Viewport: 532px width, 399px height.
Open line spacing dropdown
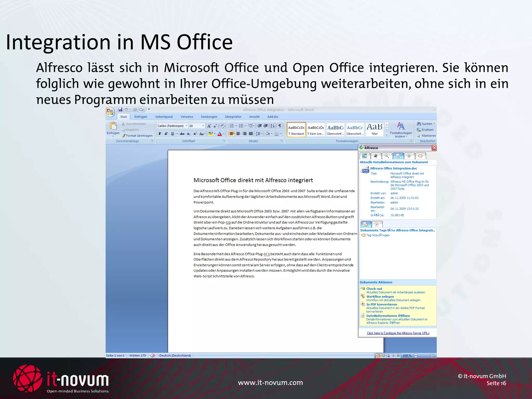pos(259,134)
